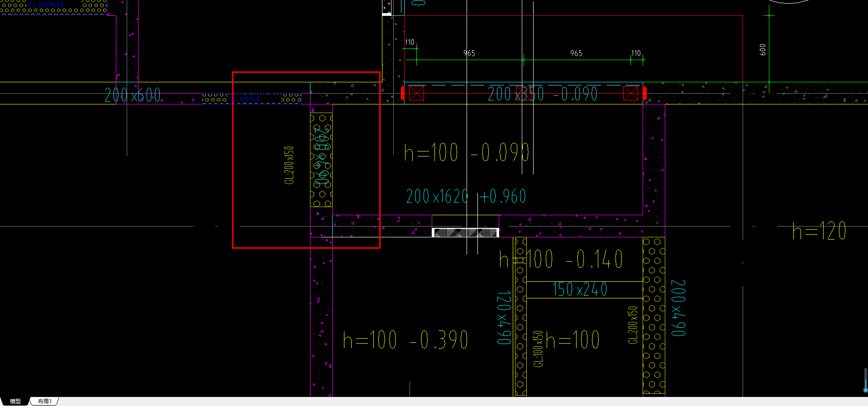Select the yellow h=120 slab label
Viewport: 868px width, 406px height.
click(x=819, y=231)
